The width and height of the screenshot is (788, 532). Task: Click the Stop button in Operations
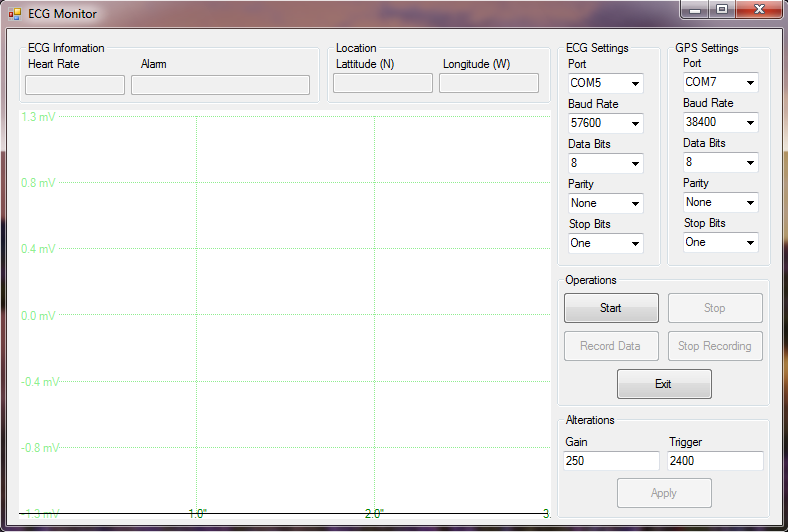pos(715,308)
